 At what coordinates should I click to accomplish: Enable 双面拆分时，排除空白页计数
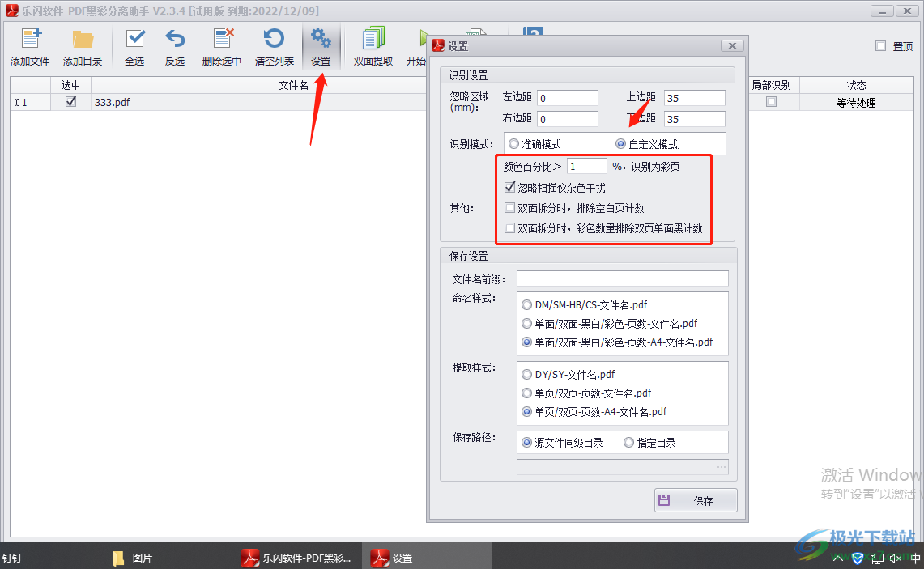pyautogui.click(x=510, y=208)
